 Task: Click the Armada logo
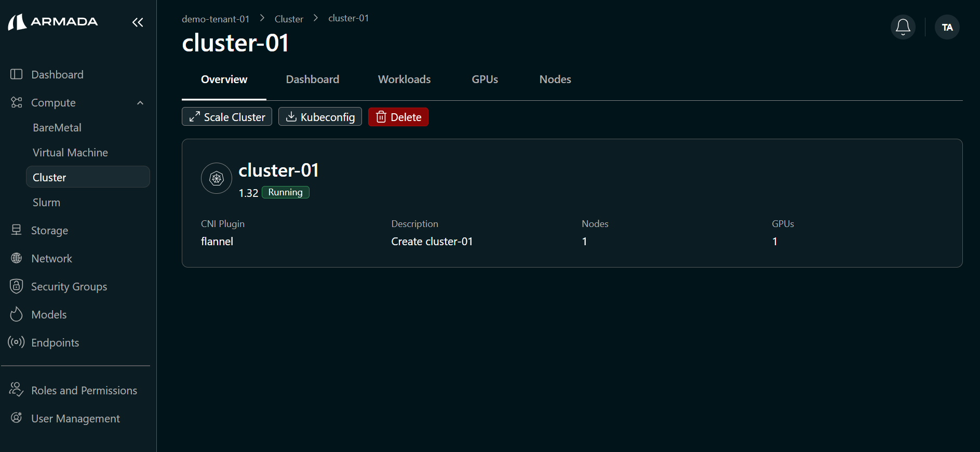tap(53, 22)
